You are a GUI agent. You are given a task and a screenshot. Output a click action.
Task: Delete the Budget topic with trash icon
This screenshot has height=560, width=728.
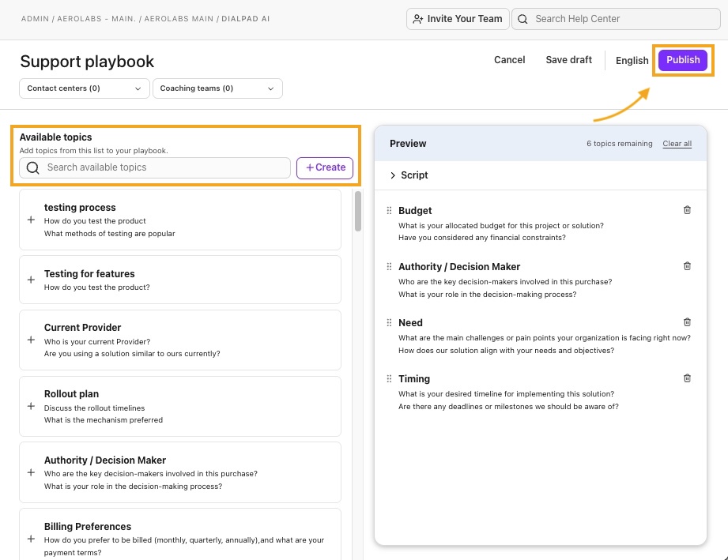[687, 210]
